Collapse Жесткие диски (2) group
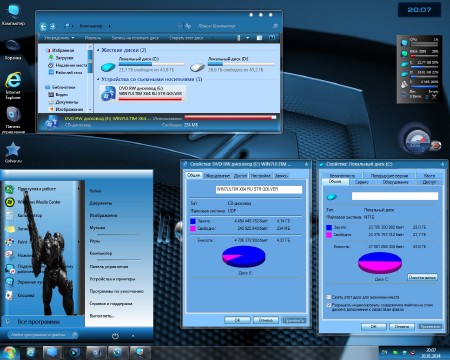This screenshot has height=360, width=450. 98,50
